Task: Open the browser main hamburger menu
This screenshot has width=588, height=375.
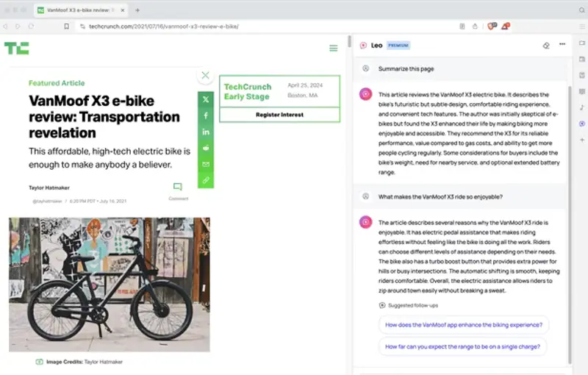Action: tap(581, 26)
